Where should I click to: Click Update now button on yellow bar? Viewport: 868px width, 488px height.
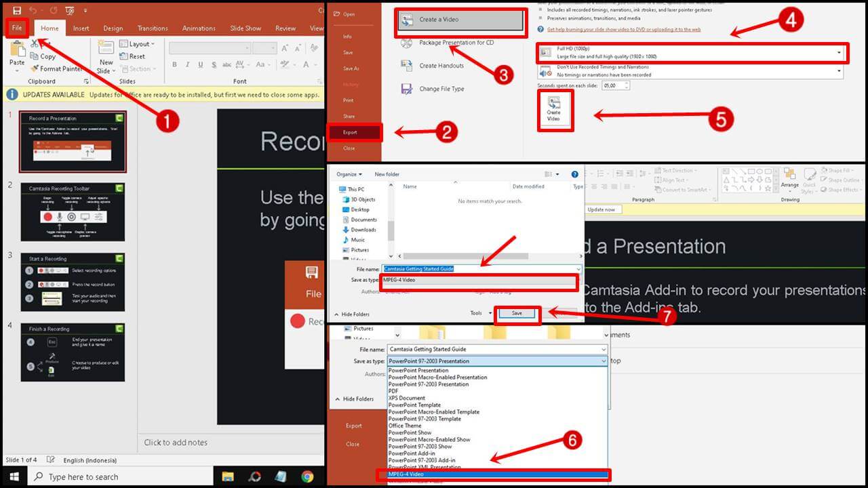coord(601,209)
